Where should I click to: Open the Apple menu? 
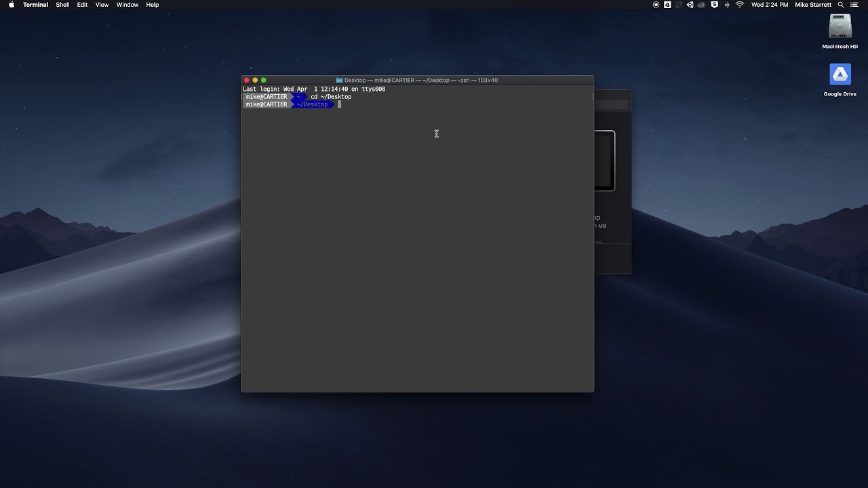(x=12, y=5)
